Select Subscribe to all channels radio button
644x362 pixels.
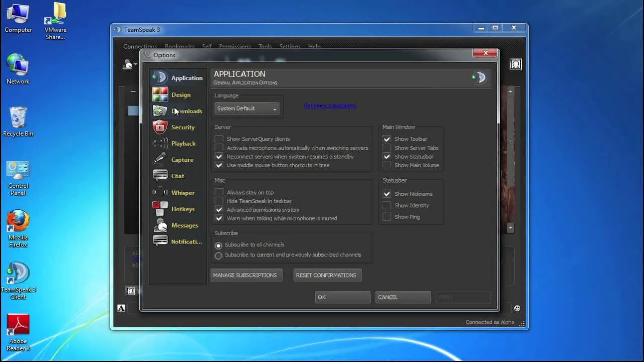(x=218, y=245)
